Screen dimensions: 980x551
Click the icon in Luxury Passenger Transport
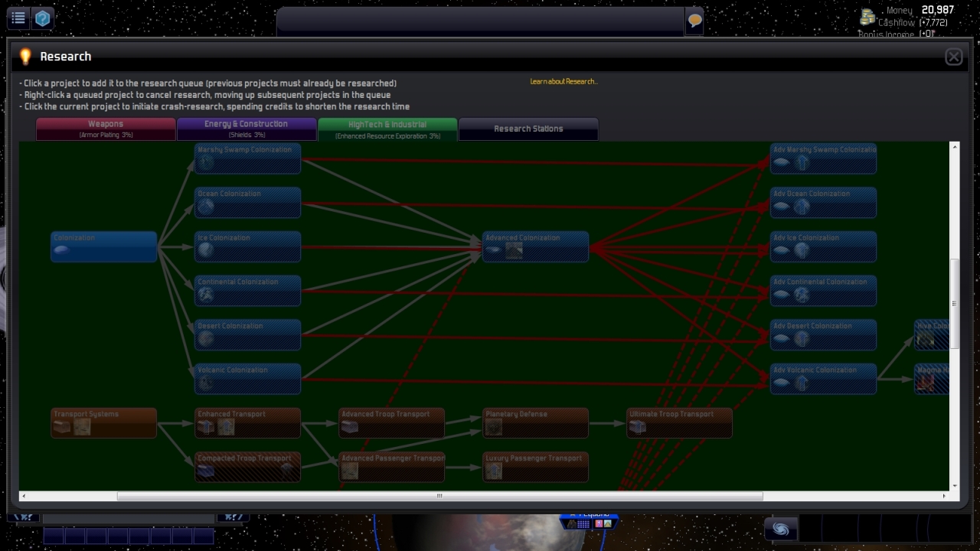pos(494,471)
